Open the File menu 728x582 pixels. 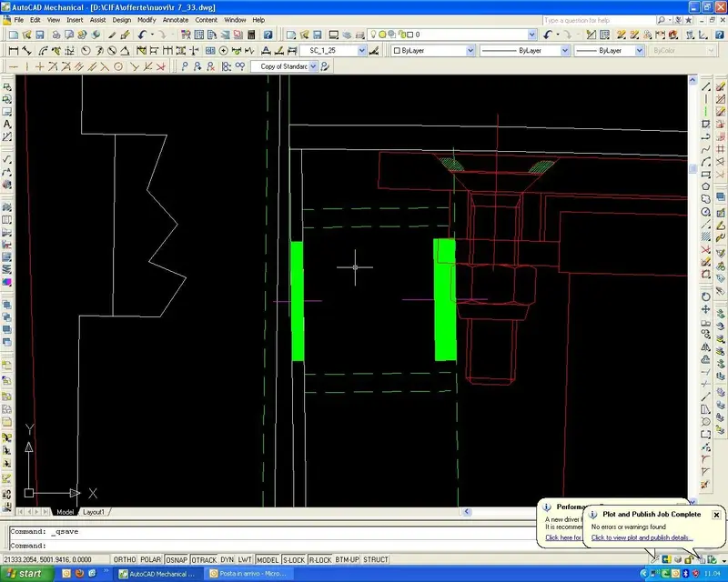[18, 20]
